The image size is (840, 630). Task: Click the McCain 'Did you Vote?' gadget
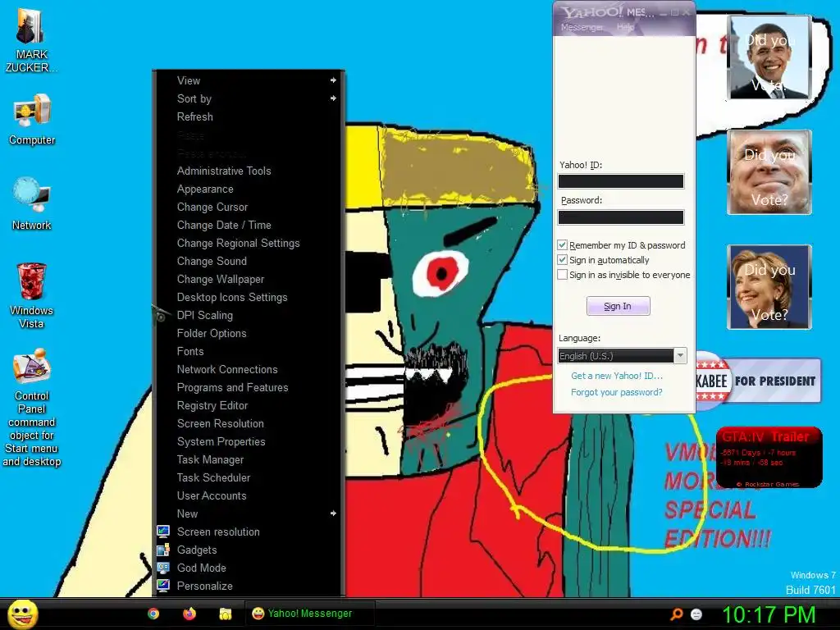click(x=769, y=172)
